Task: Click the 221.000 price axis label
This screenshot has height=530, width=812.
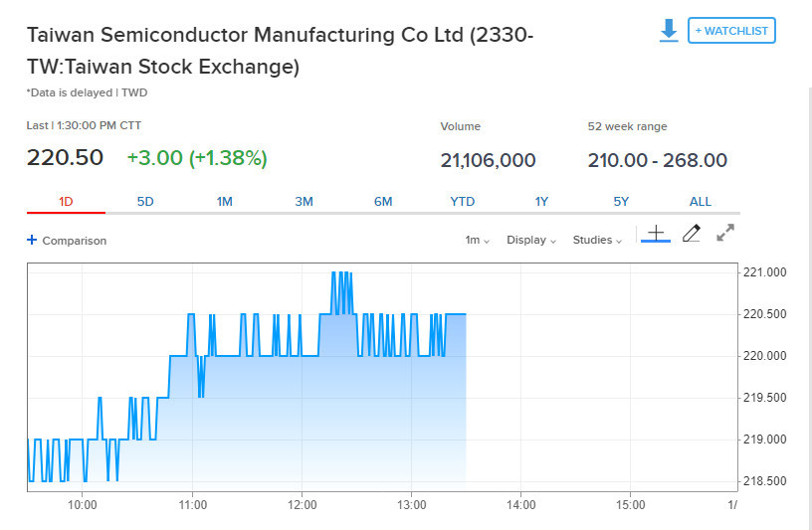Action: pyautogui.click(x=764, y=272)
